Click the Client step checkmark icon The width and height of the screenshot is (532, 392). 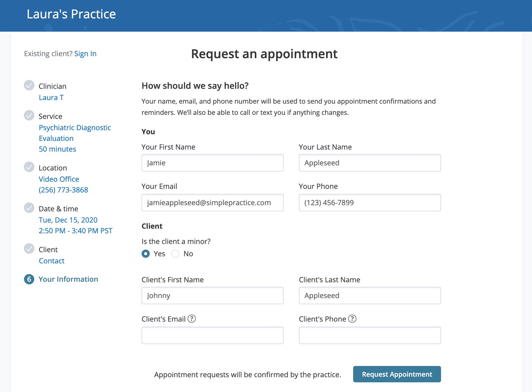coord(29,249)
